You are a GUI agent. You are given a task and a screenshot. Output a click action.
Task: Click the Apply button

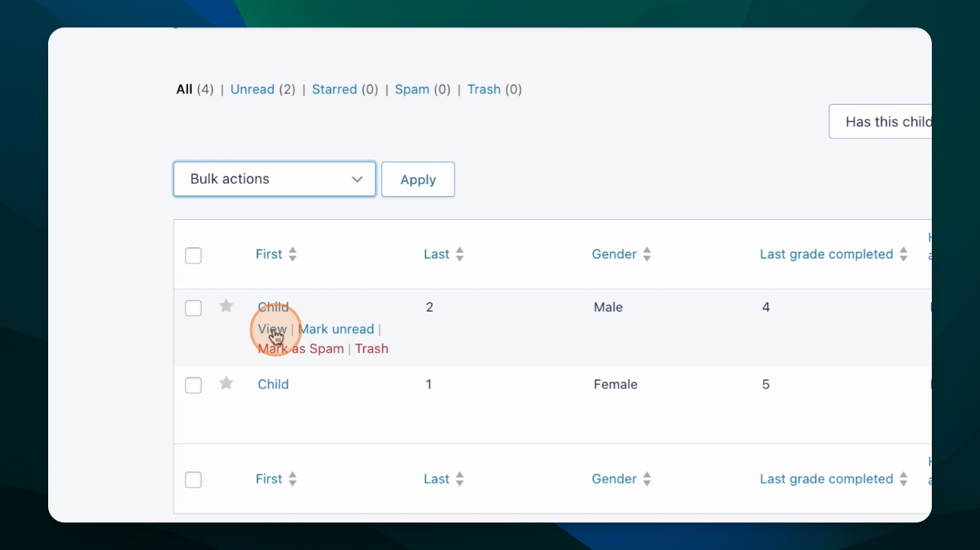pos(418,179)
